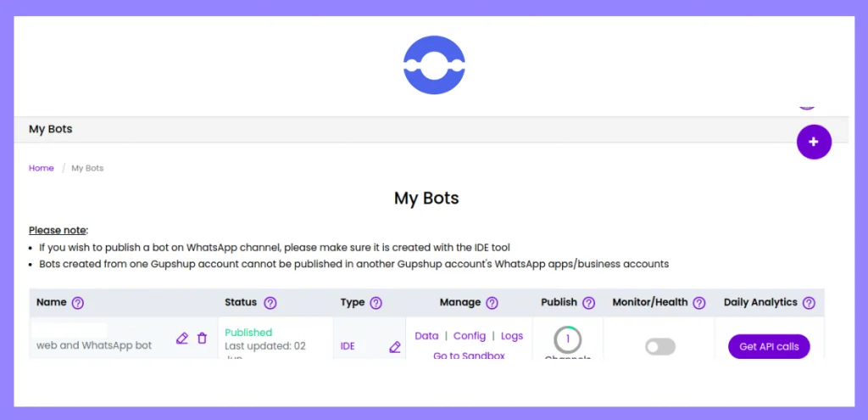Viewport: 868px width, 420px height.
Task: Click the Status column header
Action: 241,303
